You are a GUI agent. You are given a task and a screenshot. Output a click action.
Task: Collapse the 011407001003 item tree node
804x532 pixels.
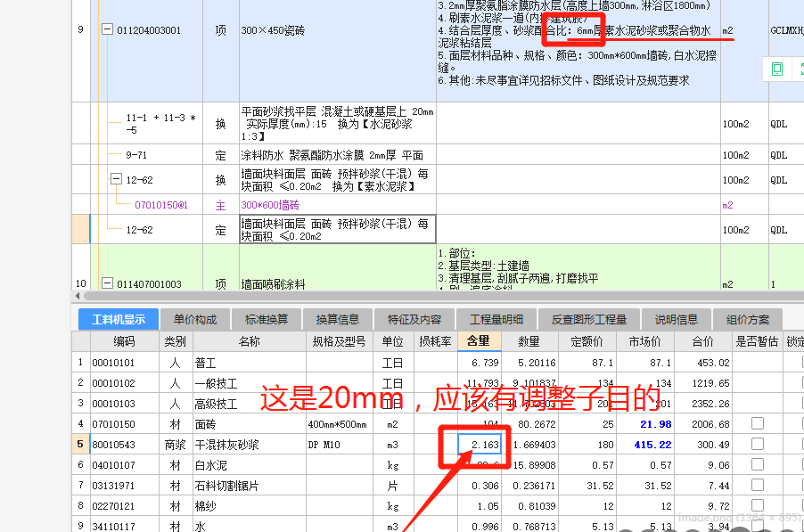point(107,282)
